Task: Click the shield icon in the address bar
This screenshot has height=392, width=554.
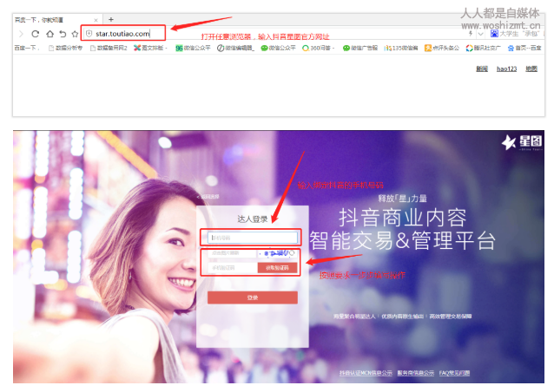Action: pyautogui.click(x=89, y=34)
